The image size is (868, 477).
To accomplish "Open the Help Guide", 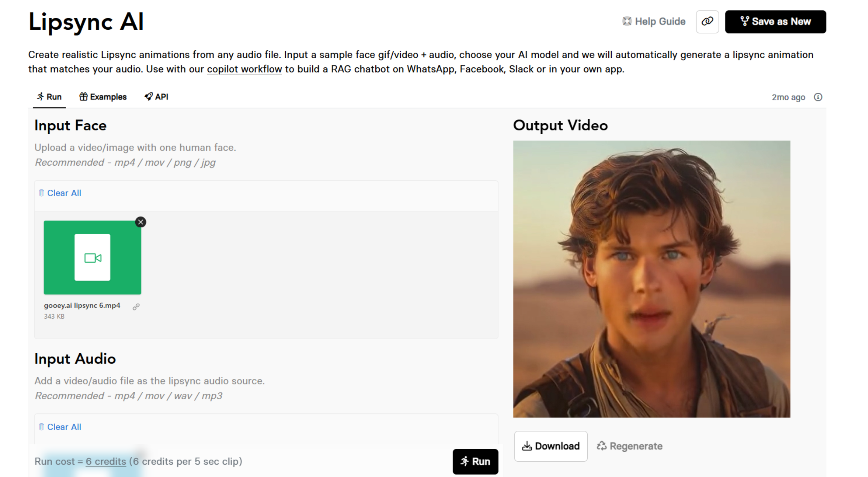I will pyautogui.click(x=654, y=21).
